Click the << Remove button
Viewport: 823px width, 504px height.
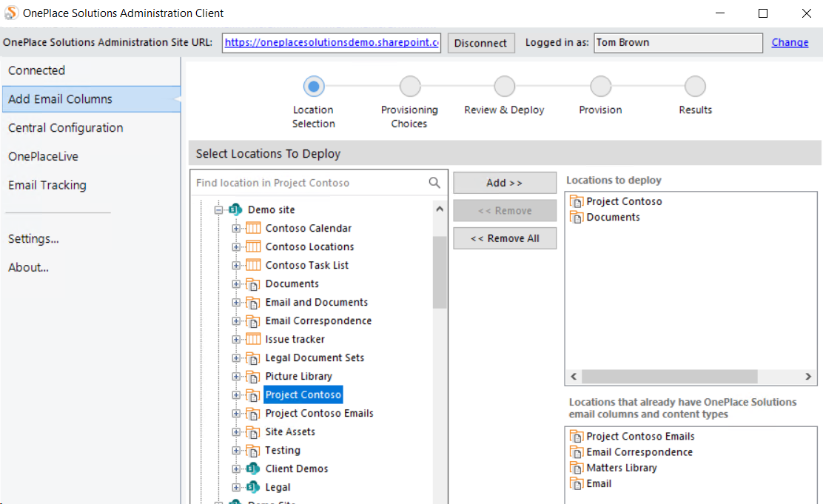pos(505,210)
